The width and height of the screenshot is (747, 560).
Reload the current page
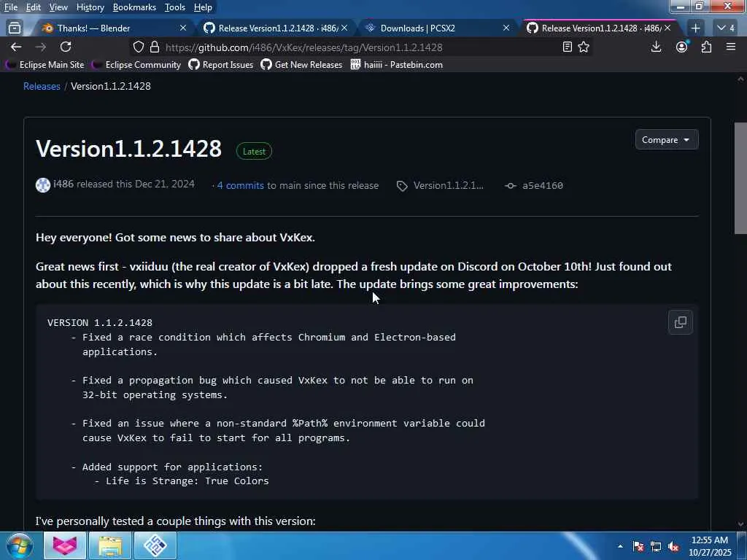66,47
